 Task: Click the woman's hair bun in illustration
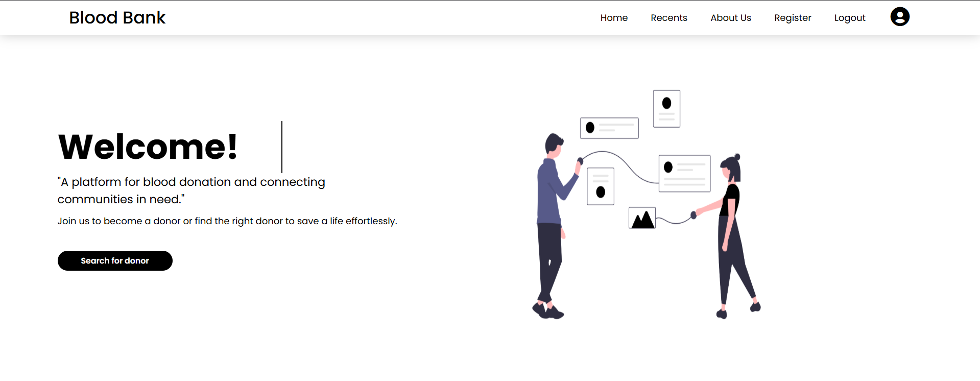click(737, 156)
